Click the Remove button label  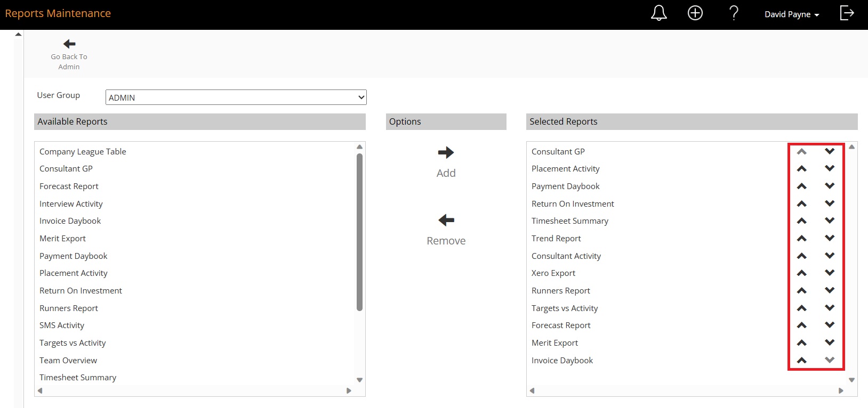446,241
